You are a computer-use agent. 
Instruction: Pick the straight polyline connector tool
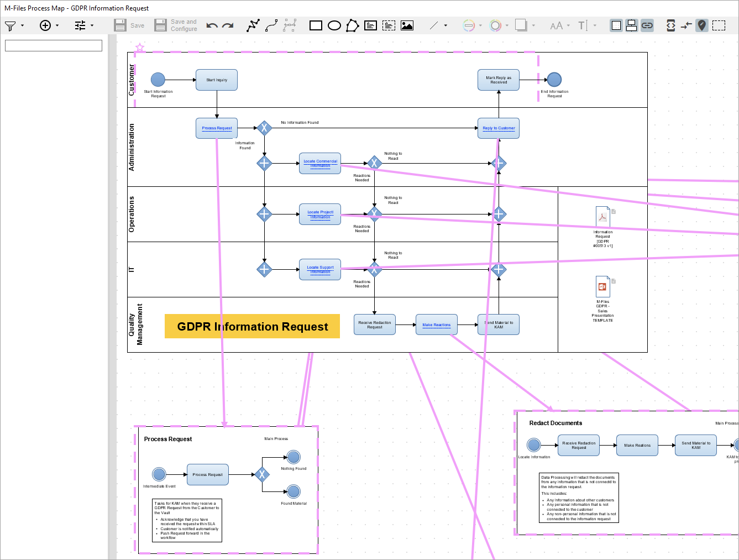pos(253,25)
